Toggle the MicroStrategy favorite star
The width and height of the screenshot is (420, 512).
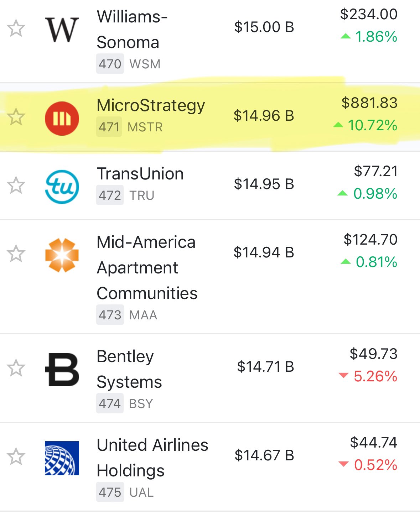tap(16, 117)
